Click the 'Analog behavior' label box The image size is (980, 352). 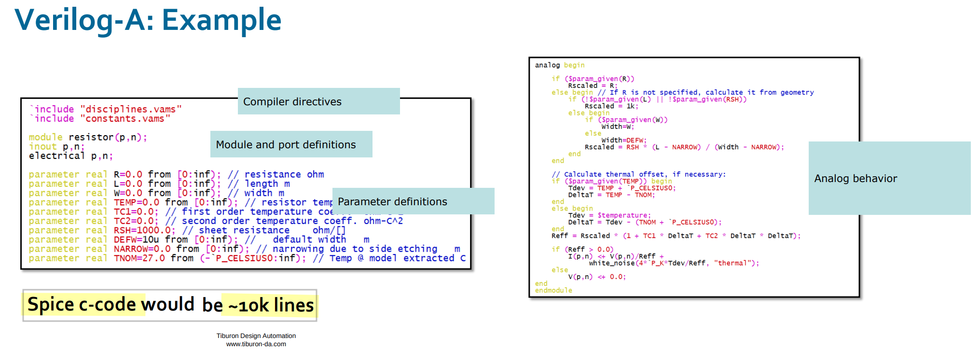[x=889, y=178]
